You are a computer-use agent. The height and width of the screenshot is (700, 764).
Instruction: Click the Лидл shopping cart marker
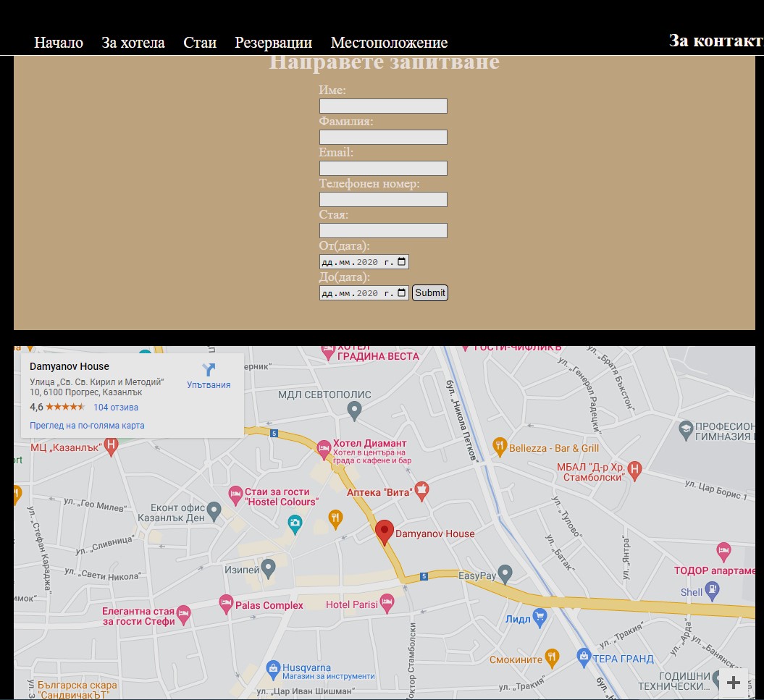tap(540, 617)
